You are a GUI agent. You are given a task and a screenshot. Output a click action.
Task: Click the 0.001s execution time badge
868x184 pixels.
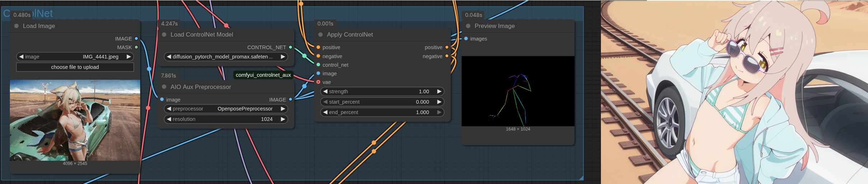[x=325, y=24]
